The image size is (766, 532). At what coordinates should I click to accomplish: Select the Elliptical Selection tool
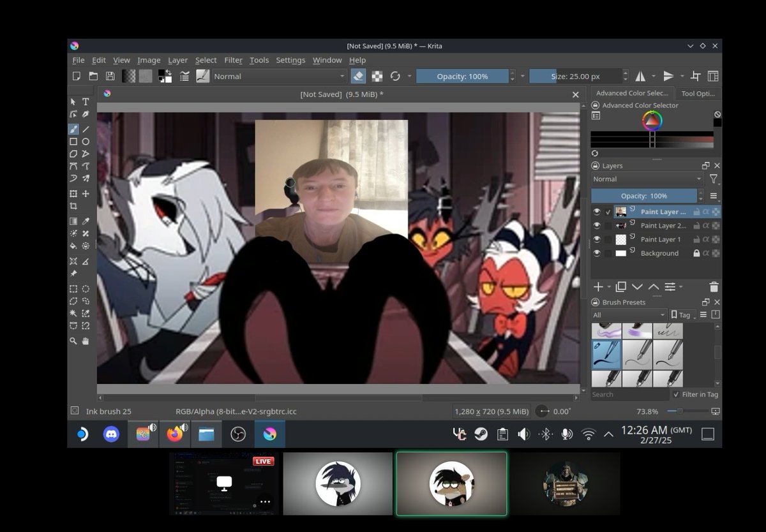tap(86, 289)
